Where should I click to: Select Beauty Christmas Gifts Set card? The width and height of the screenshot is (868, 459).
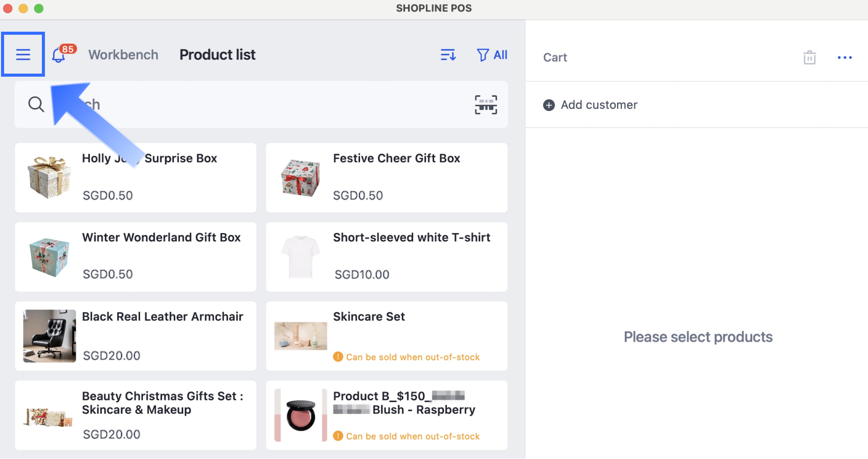coord(135,415)
